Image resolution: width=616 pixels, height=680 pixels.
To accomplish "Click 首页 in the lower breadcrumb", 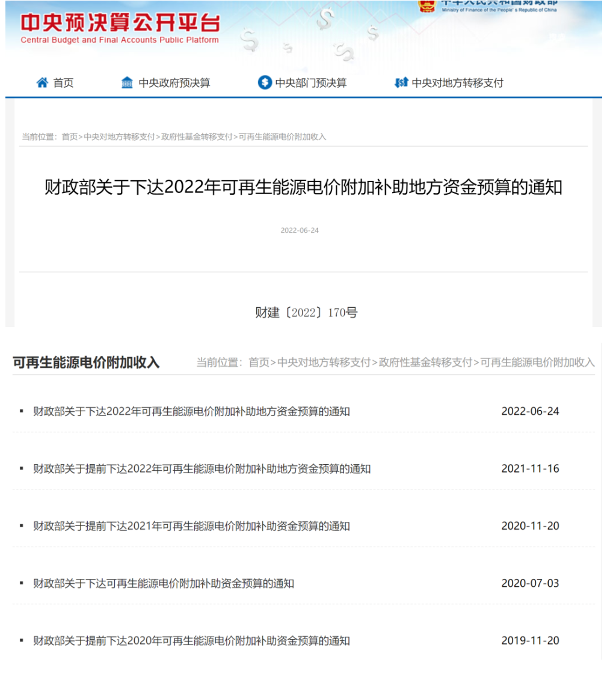I will coord(259,363).
